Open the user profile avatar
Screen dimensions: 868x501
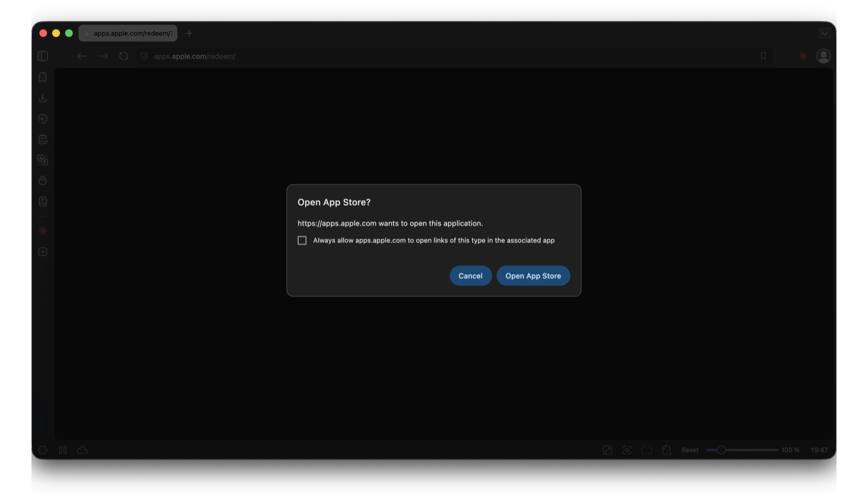823,56
